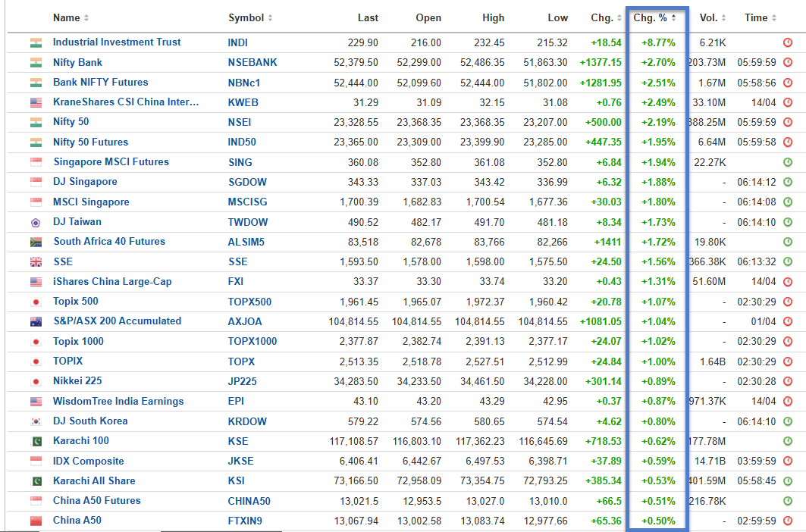Click green clock icon in DJ Taiwan row
Viewport: 806px width, 532px height.
(x=788, y=222)
